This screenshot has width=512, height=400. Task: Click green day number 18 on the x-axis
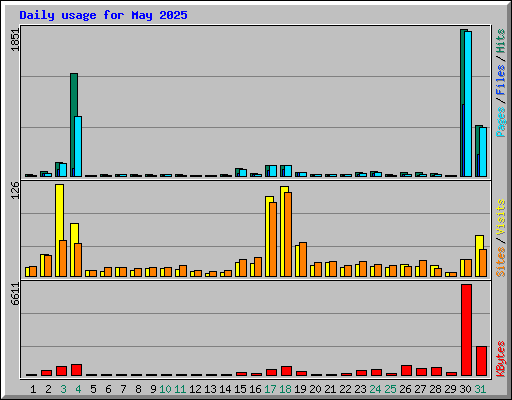(x=285, y=389)
